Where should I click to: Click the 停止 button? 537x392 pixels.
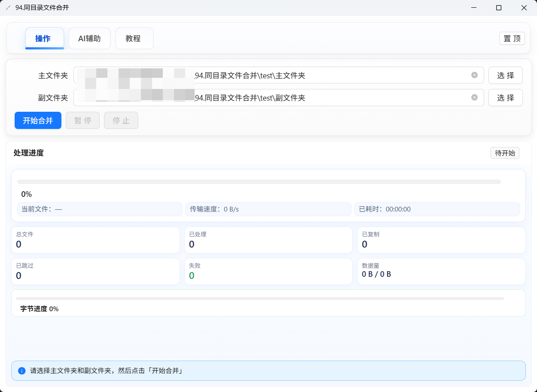(121, 121)
